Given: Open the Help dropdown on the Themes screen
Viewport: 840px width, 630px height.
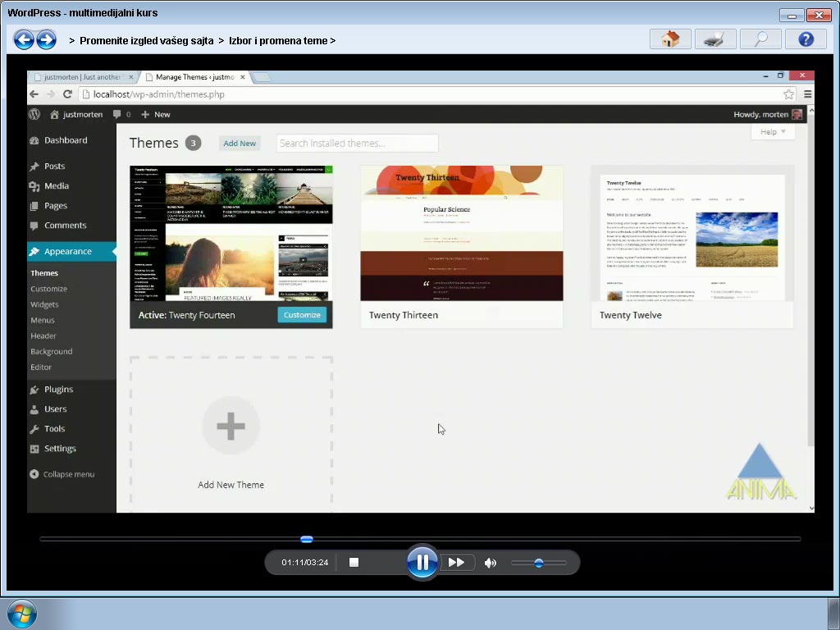Looking at the screenshot, I should click(x=772, y=131).
